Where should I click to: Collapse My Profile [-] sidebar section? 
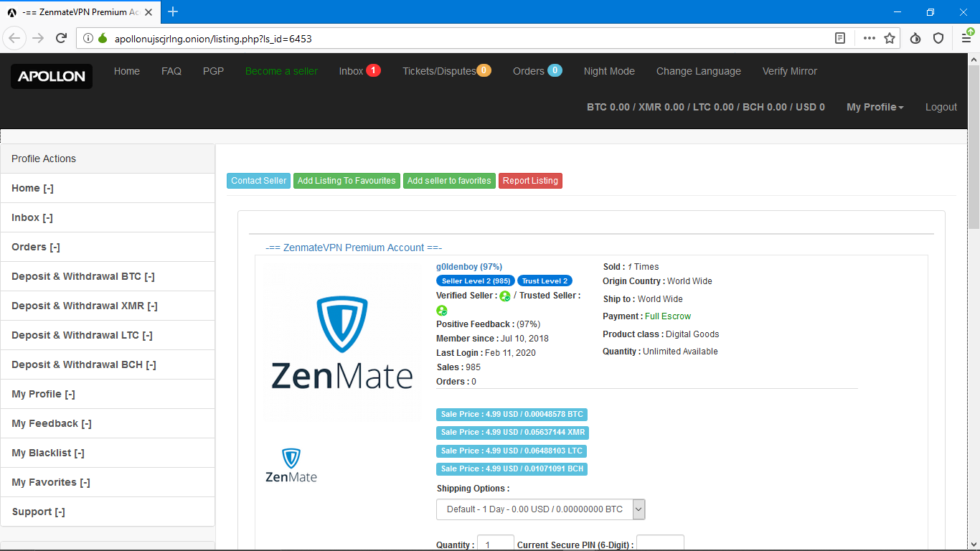[108, 394]
